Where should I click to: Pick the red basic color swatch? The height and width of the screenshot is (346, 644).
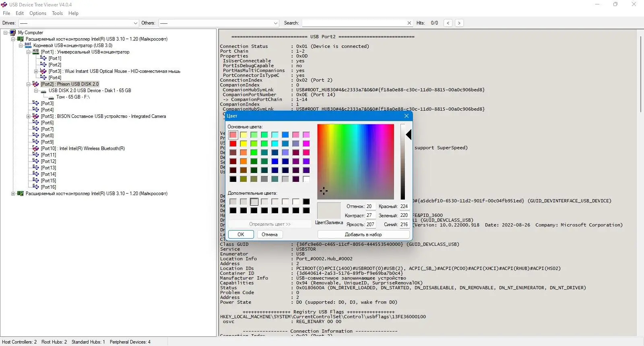233,144
